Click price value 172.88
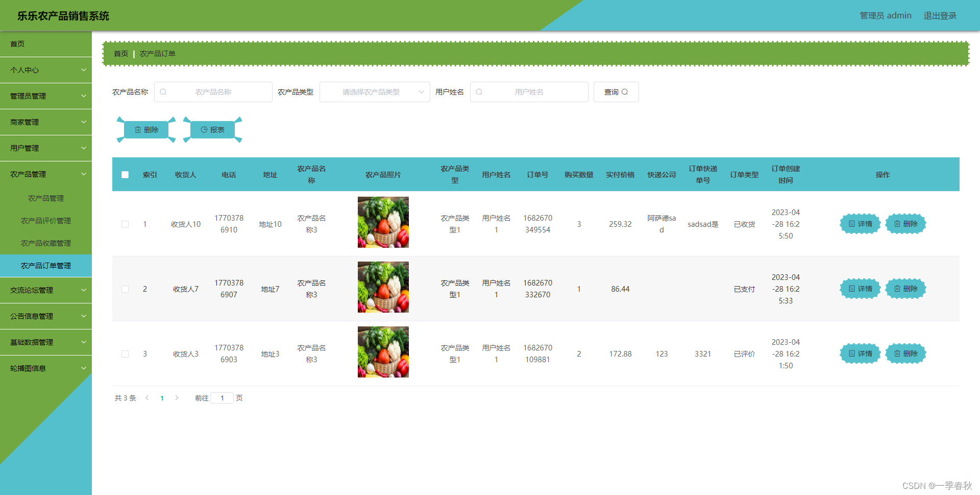 [620, 354]
